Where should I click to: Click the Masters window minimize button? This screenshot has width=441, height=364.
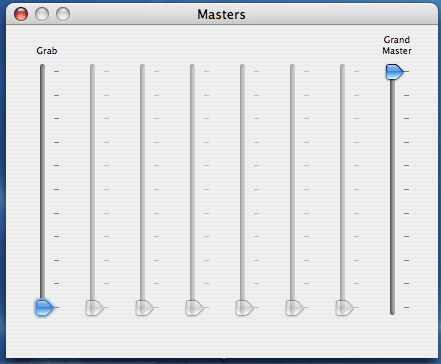pos(42,14)
